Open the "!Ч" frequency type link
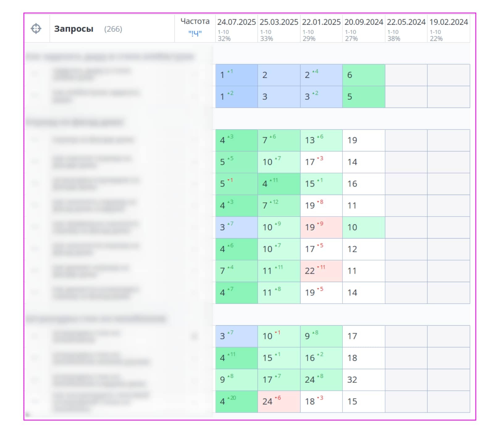 click(195, 33)
